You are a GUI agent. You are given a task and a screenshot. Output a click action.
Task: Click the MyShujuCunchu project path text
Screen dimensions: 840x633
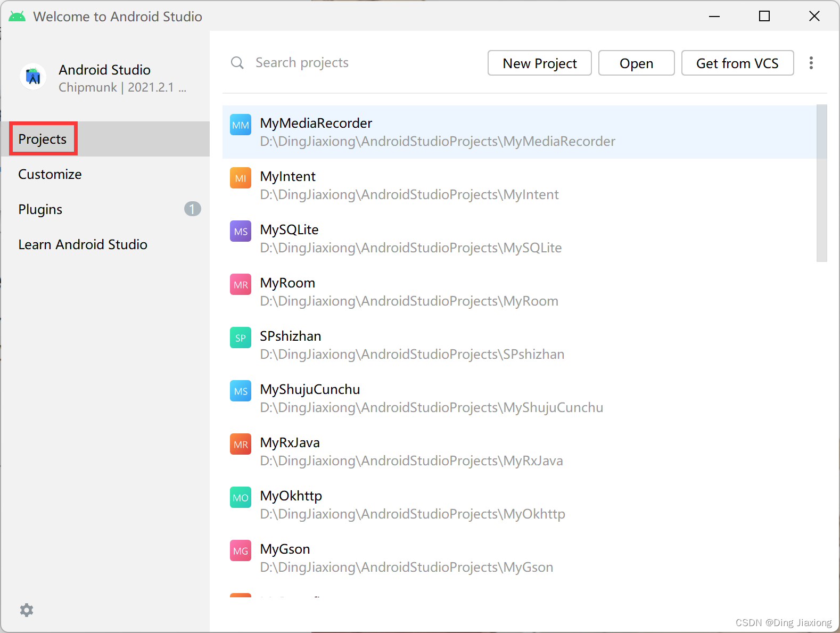pos(432,407)
